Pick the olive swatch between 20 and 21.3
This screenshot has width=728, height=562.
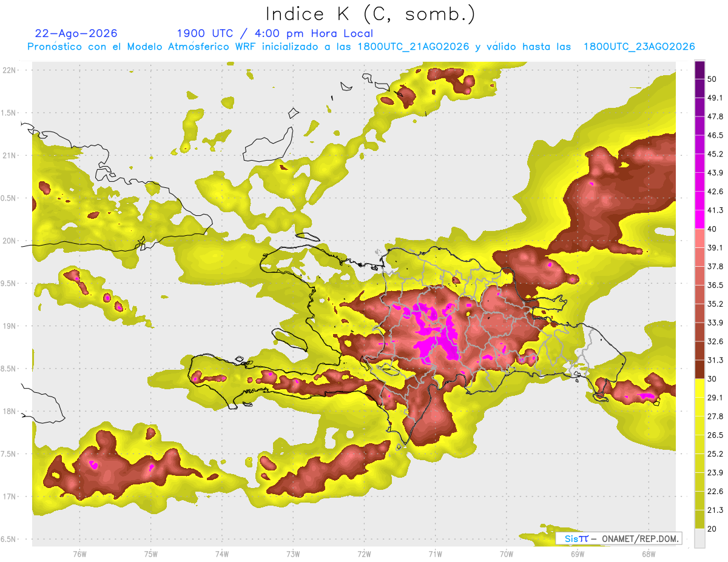click(699, 520)
